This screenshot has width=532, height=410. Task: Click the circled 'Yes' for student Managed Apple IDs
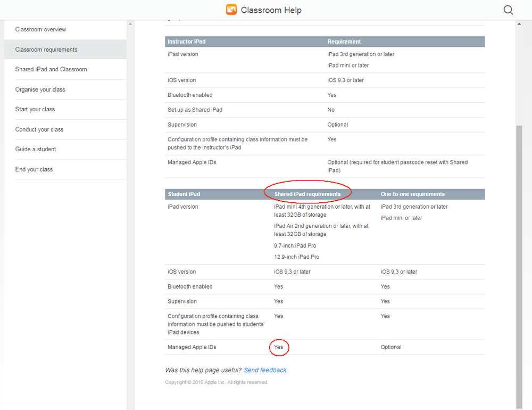click(x=279, y=347)
